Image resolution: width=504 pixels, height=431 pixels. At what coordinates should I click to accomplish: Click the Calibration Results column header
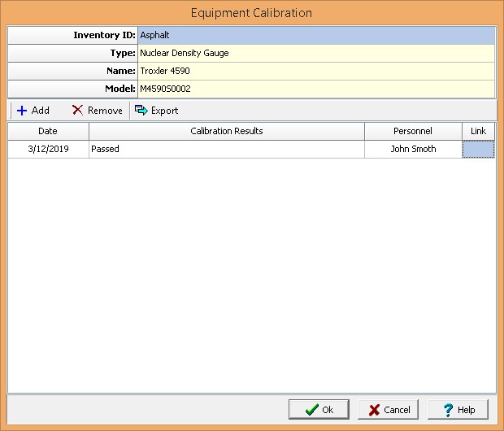coord(226,131)
